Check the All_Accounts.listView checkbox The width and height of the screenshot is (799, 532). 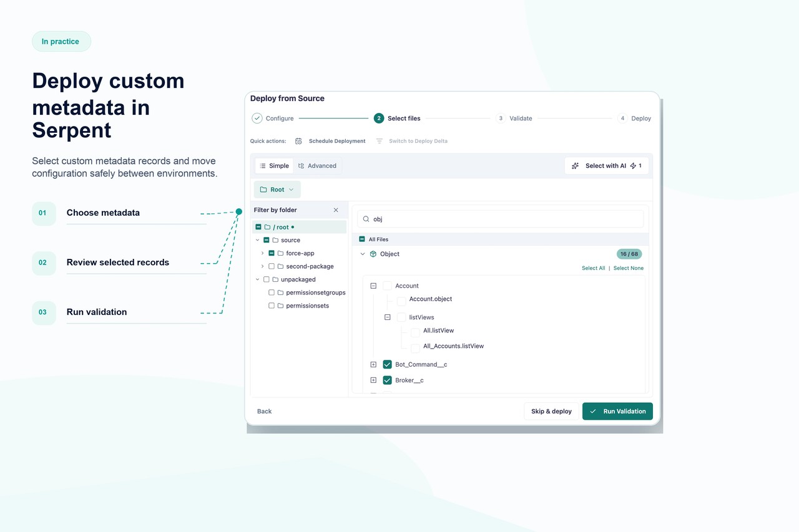(415, 348)
